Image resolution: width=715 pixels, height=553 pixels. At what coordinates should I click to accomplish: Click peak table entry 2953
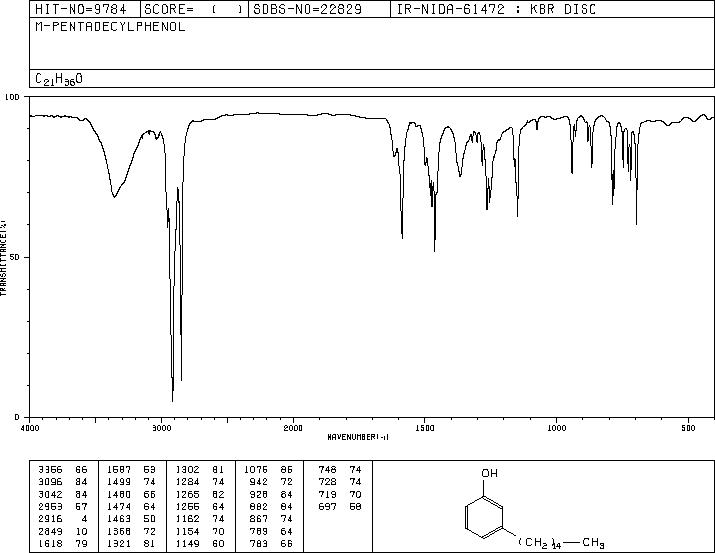[51, 506]
